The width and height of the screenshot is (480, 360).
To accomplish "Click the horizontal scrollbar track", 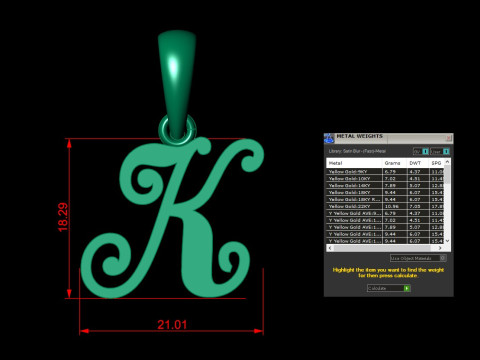I will (x=382, y=248).
